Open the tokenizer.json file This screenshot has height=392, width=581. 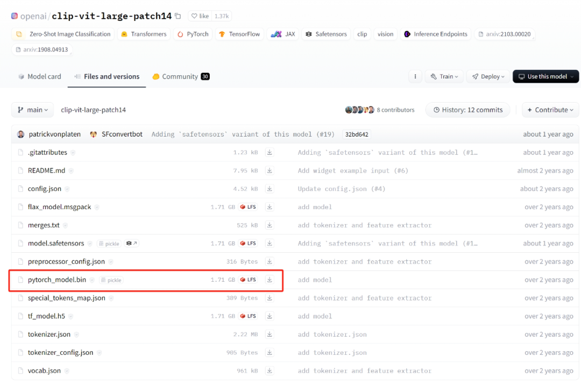tap(49, 334)
